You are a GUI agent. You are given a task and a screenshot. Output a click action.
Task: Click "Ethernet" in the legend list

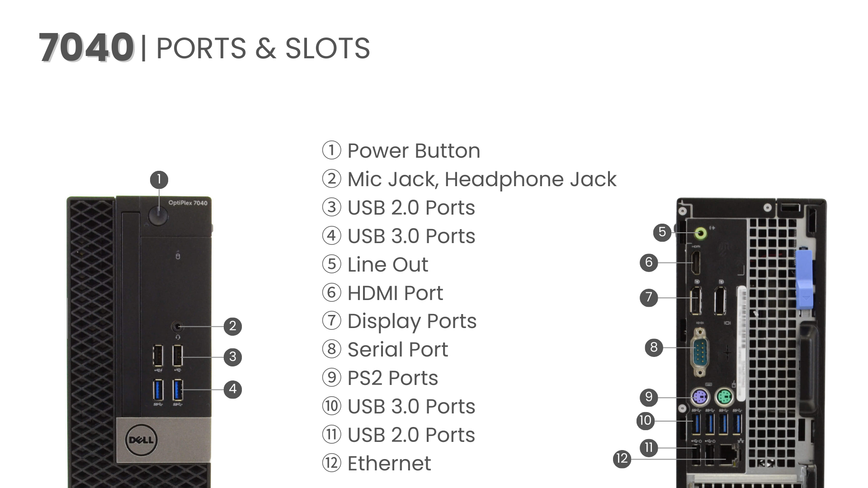389,464
